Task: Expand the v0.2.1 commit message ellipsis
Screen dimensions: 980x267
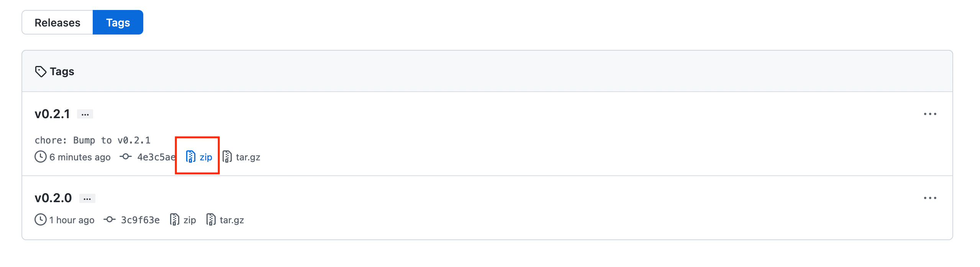Action: tap(85, 114)
